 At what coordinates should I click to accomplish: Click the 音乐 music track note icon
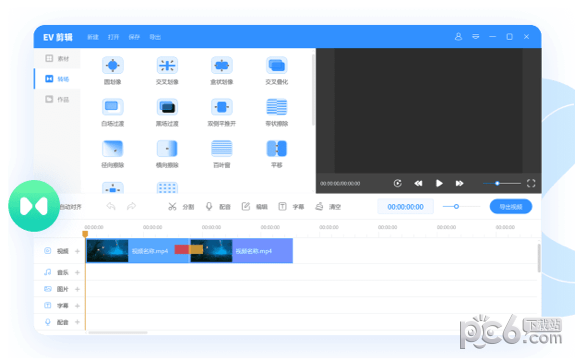(48, 272)
